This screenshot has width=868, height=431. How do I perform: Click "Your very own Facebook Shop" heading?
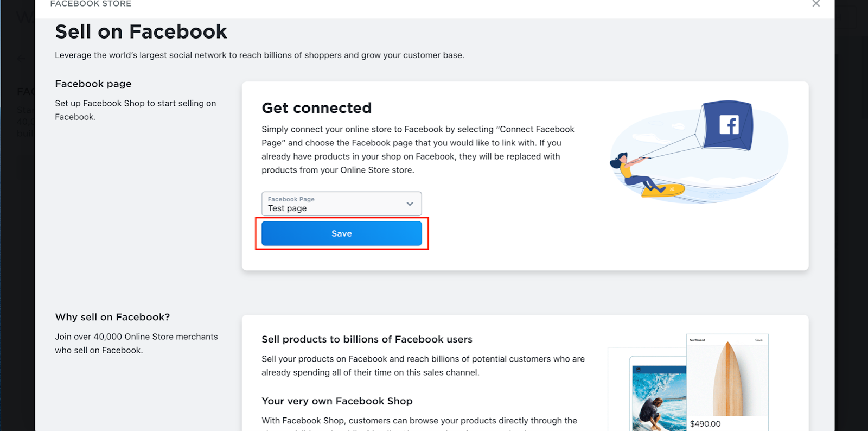(337, 401)
